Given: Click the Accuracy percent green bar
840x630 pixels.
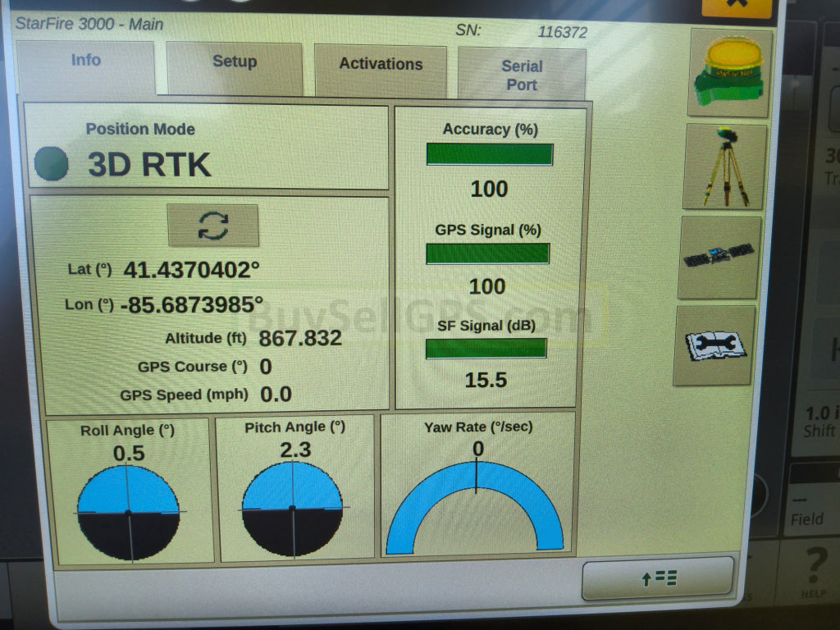Looking at the screenshot, I should point(490,154).
